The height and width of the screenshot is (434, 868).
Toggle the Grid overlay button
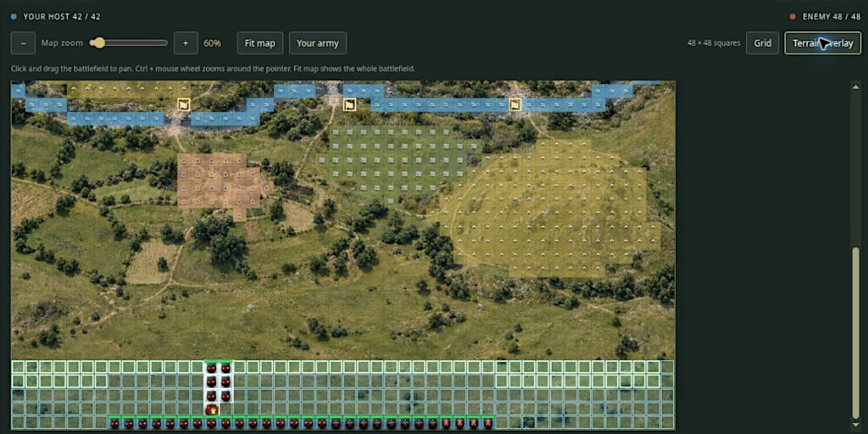point(762,43)
